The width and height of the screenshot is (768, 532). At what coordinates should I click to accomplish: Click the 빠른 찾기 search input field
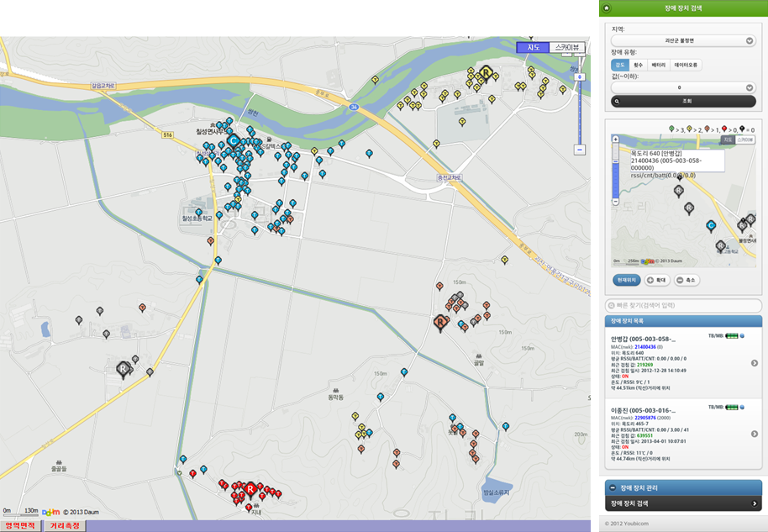tap(683, 304)
